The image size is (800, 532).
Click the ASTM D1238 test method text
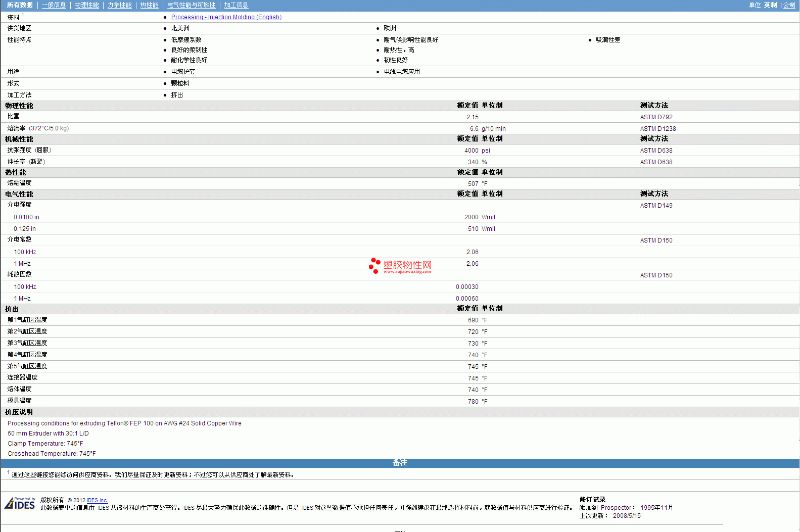click(657, 129)
